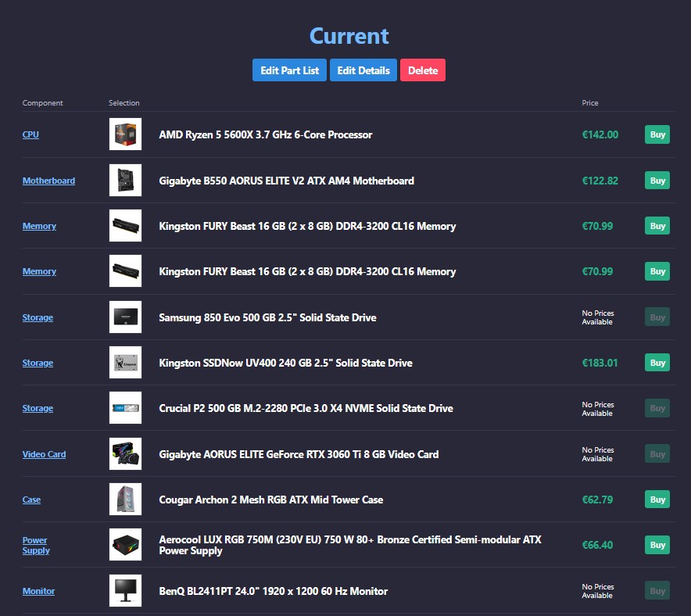
Task: Select the BenQ BL2411PT 24.0" monitor name
Action: click(274, 591)
